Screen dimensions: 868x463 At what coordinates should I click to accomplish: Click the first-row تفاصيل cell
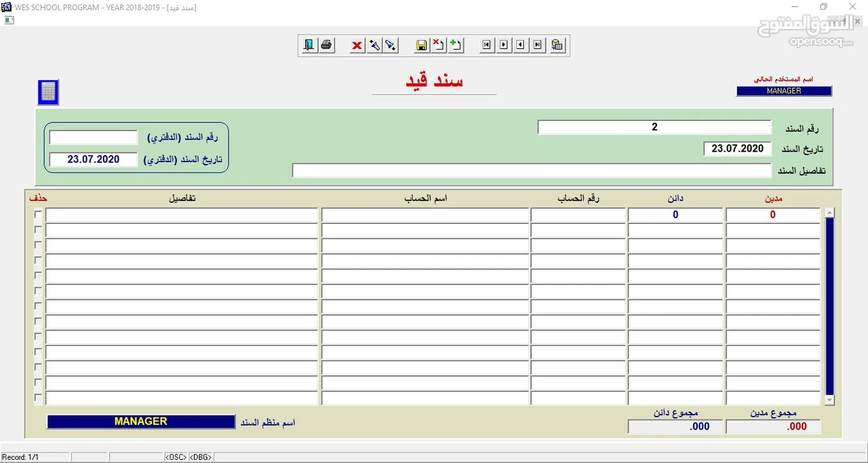click(x=182, y=215)
